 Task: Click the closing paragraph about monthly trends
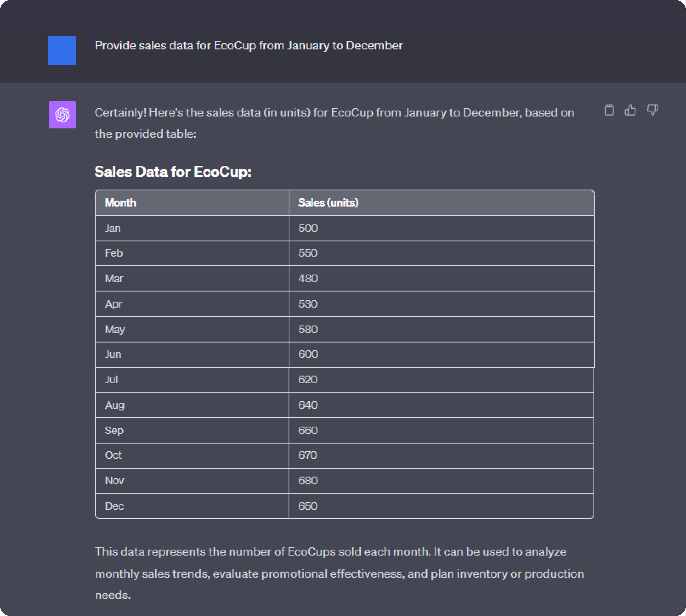(339, 573)
